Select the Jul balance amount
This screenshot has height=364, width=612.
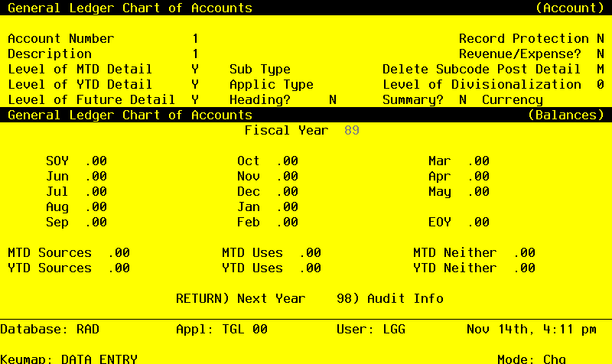[x=96, y=191]
